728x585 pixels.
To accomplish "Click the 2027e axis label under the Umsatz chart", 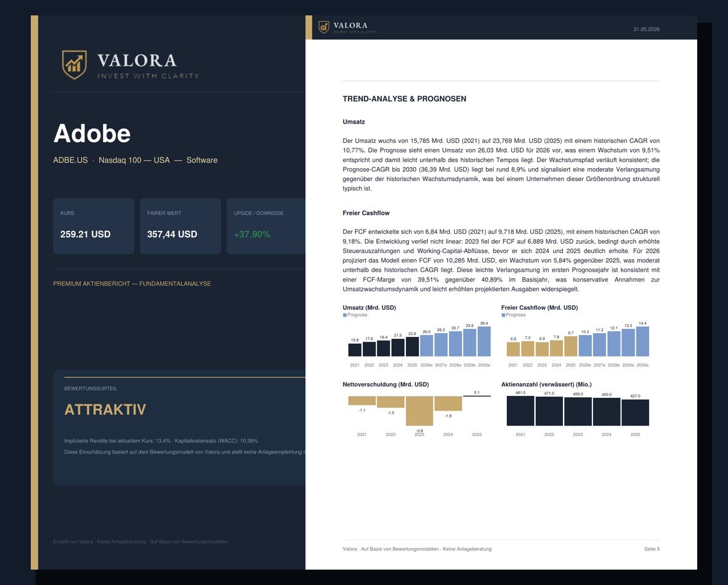I will [x=441, y=365].
